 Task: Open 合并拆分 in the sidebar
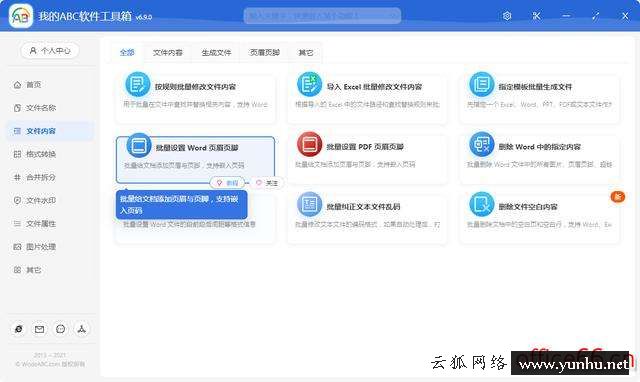[x=41, y=177]
